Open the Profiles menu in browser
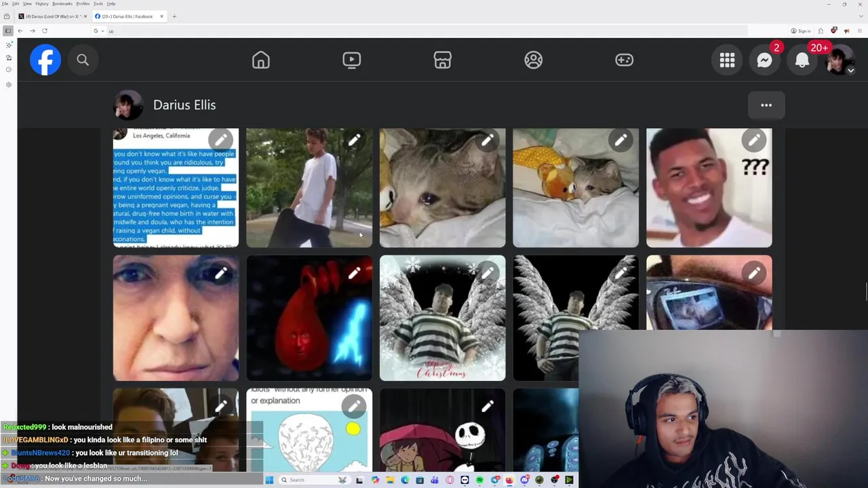Screen dimensions: 868x488 [83, 3]
